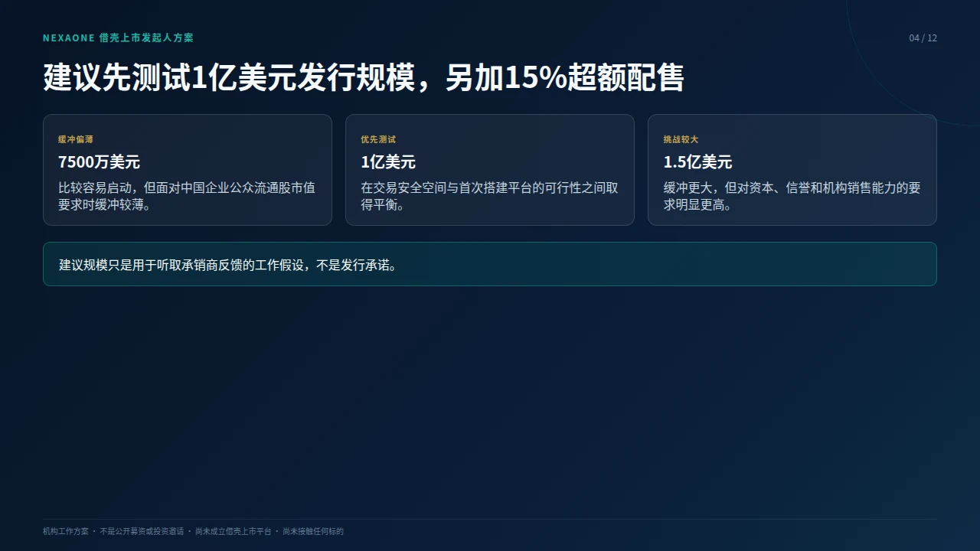Click the slide title 建议先测试1亿美元发行规模
The height and width of the screenshot is (551, 980).
(x=364, y=78)
